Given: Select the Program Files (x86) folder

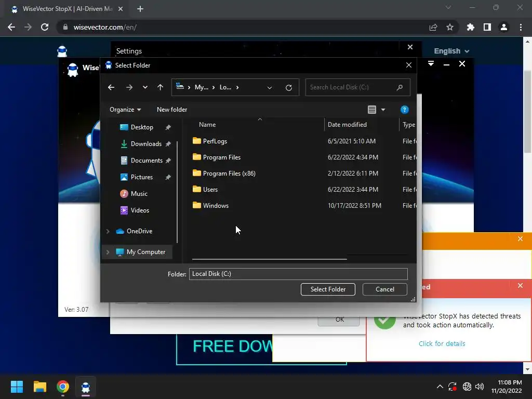Looking at the screenshot, I should pyautogui.click(x=229, y=174).
